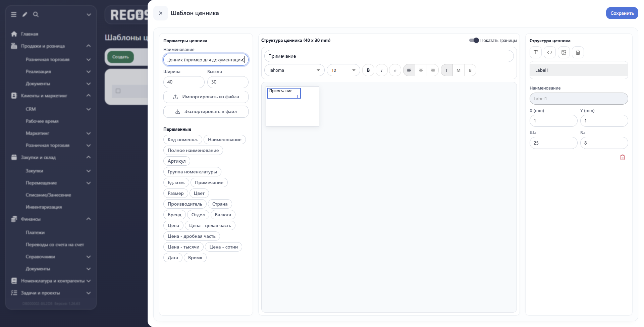This screenshot has width=644, height=327.
Task: Toggle bold formatting
Action: tap(368, 70)
